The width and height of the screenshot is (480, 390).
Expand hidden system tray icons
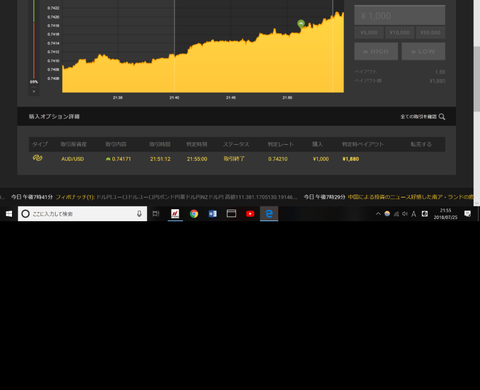(378, 214)
